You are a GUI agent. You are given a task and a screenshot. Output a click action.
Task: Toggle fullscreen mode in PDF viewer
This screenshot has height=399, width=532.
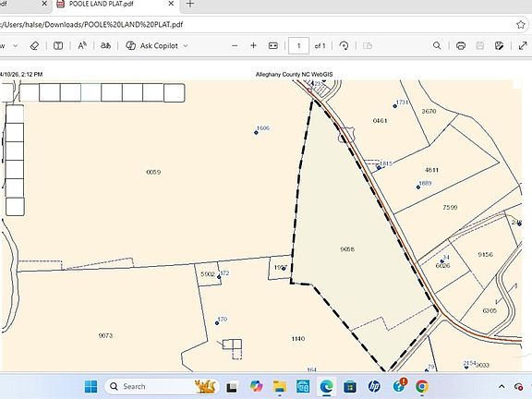(523, 45)
